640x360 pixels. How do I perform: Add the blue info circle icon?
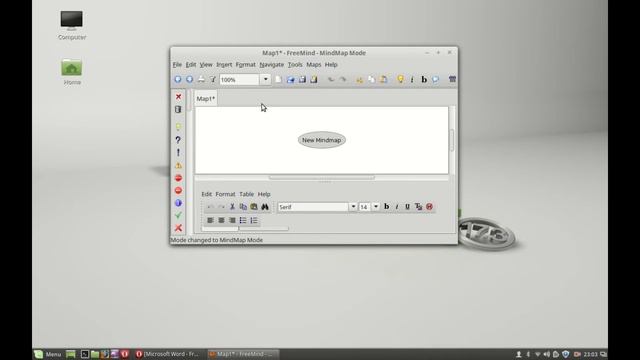(x=178, y=203)
